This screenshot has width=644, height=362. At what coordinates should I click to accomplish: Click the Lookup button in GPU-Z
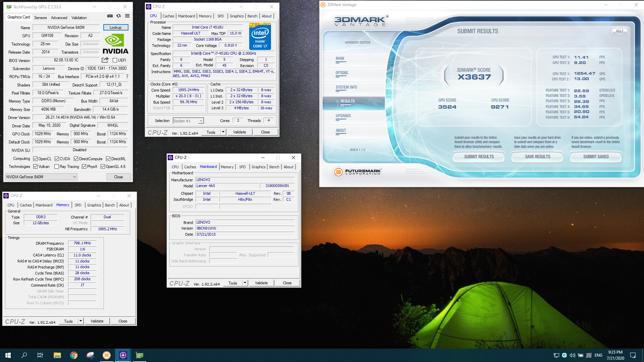click(x=116, y=27)
